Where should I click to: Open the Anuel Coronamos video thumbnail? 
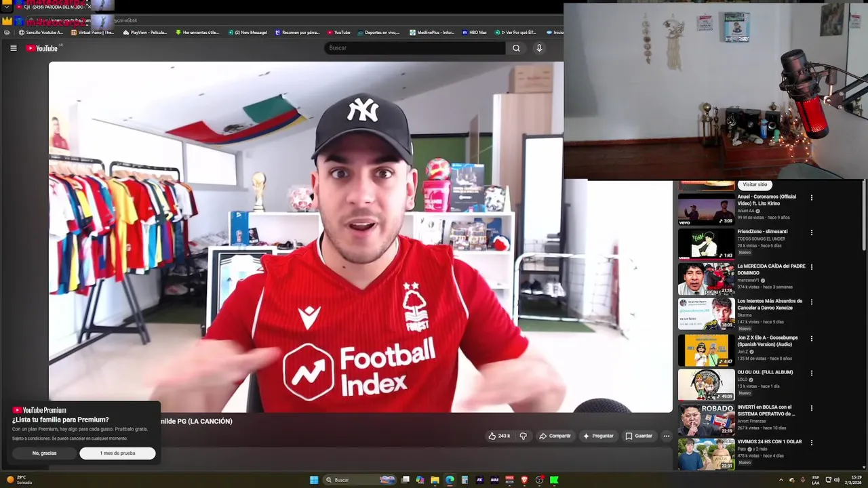(706, 209)
